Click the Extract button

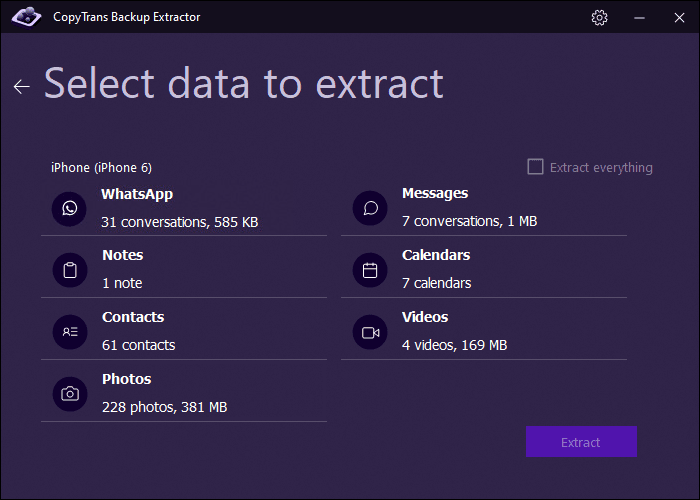pos(581,442)
